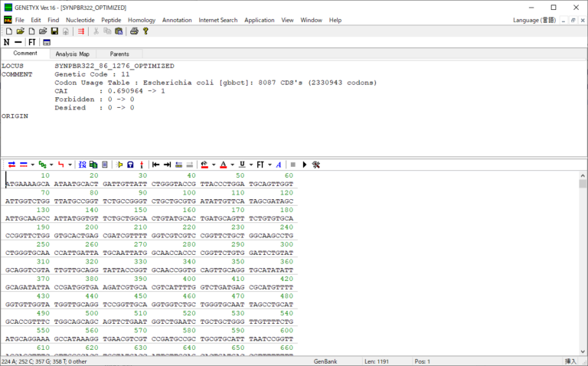This screenshot has height=366, width=588.
Task: Click the sequence scrollbar up arrow
Action: point(583,175)
